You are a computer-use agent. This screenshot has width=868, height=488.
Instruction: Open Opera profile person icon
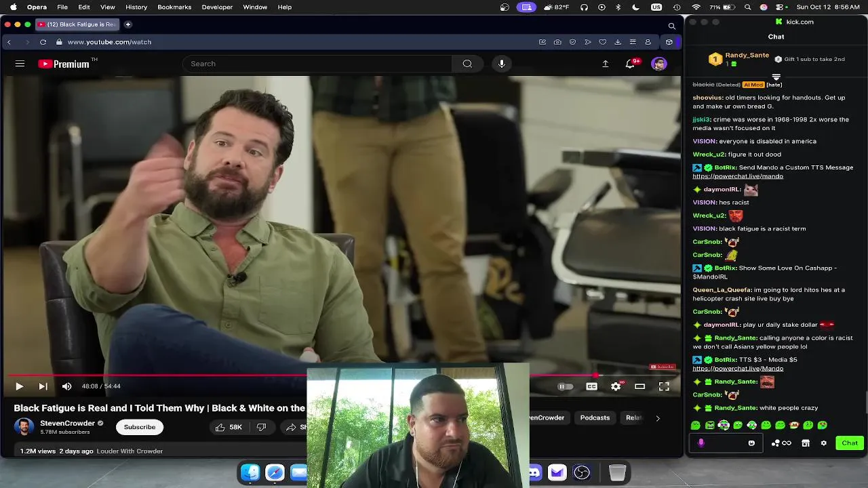[648, 42]
